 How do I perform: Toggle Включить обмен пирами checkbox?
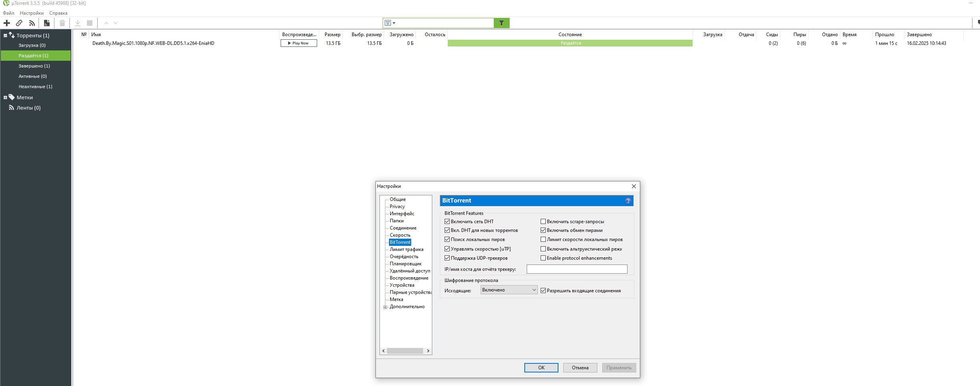pos(543,230)
